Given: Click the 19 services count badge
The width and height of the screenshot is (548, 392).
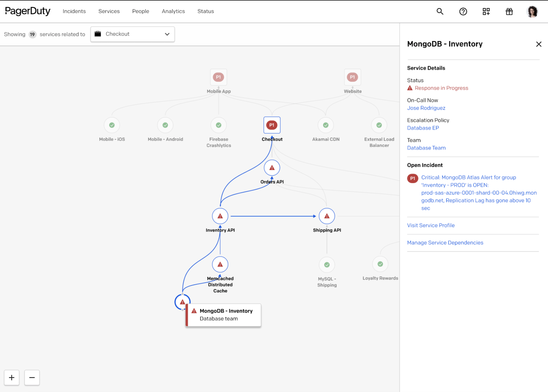Looking at the screenshot, I should tap(32, 34).
